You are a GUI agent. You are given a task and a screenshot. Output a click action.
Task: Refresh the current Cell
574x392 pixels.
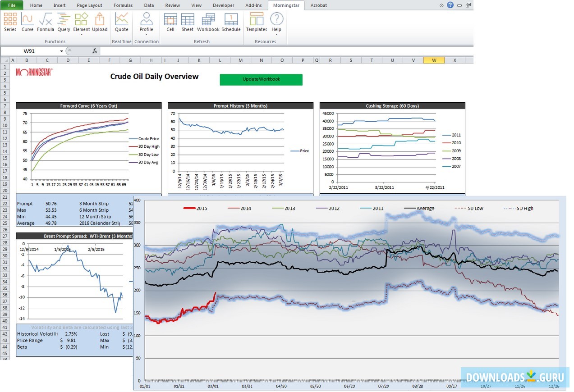pos(170,23)
